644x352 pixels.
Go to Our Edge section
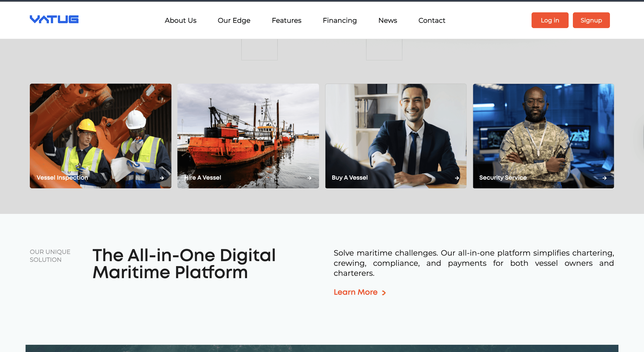tap(234, 20)
